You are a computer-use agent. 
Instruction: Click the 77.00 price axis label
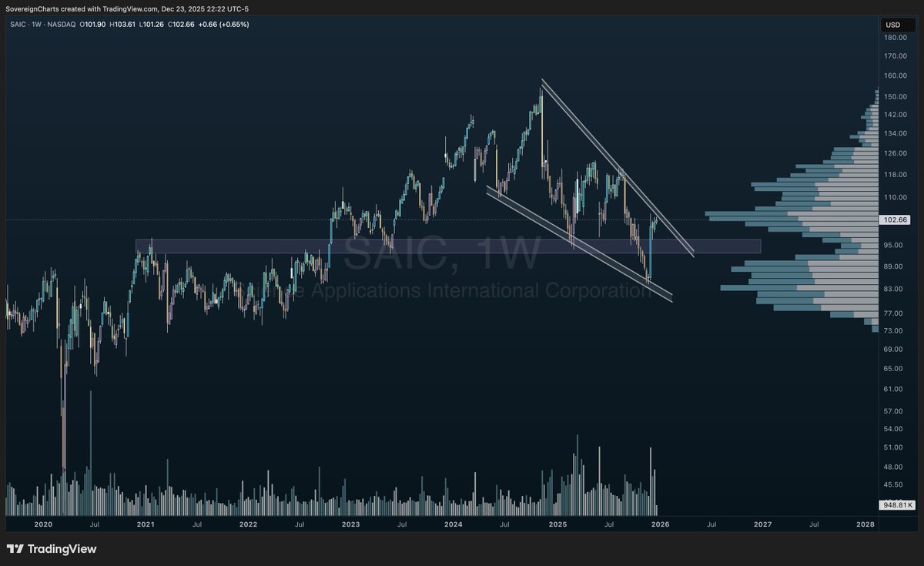[893, 314]
